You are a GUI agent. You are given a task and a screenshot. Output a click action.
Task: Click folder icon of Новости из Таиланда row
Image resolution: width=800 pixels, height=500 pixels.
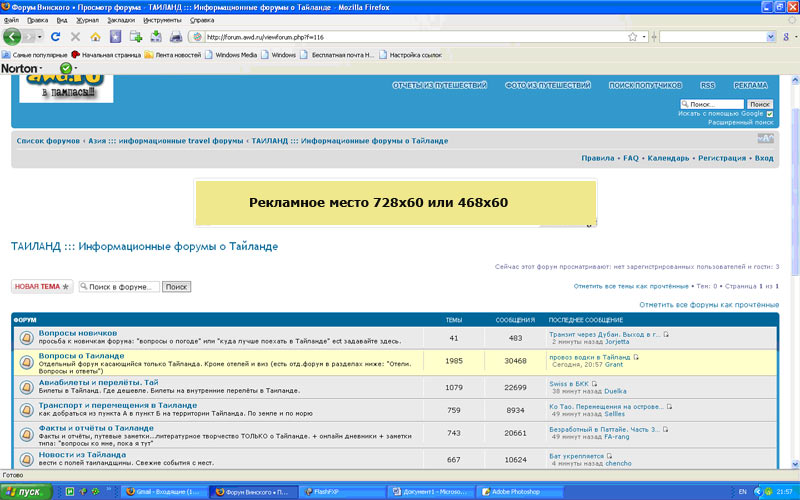click(26, 459)
